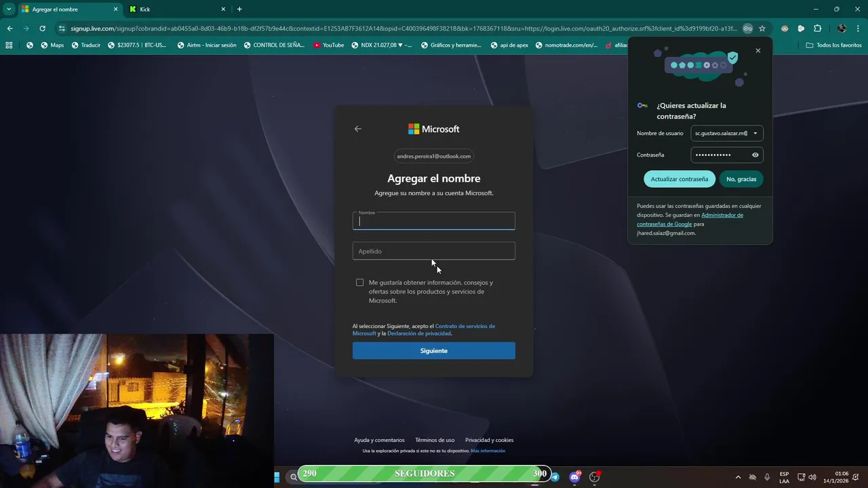Click the No, gracias button
This screenshot has height=488, width=868.
coord(741,179)
